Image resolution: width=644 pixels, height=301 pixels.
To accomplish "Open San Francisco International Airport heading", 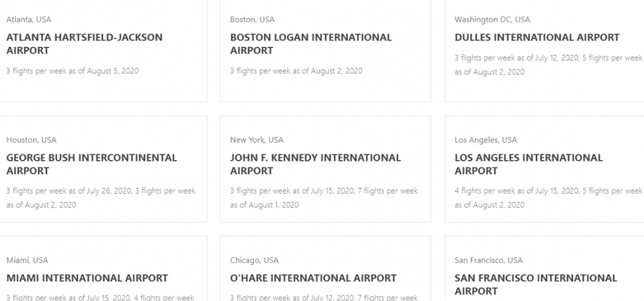I will point(536,285).
